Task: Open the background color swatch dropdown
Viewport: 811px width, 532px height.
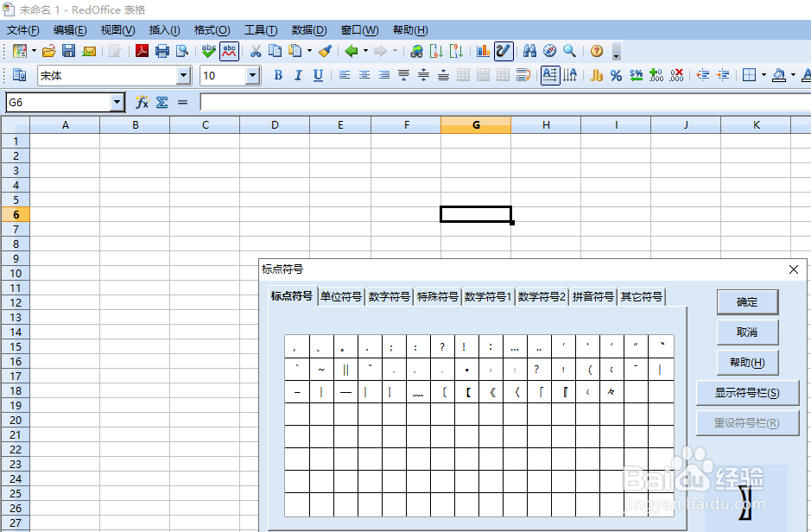Action: click(793, 76)
